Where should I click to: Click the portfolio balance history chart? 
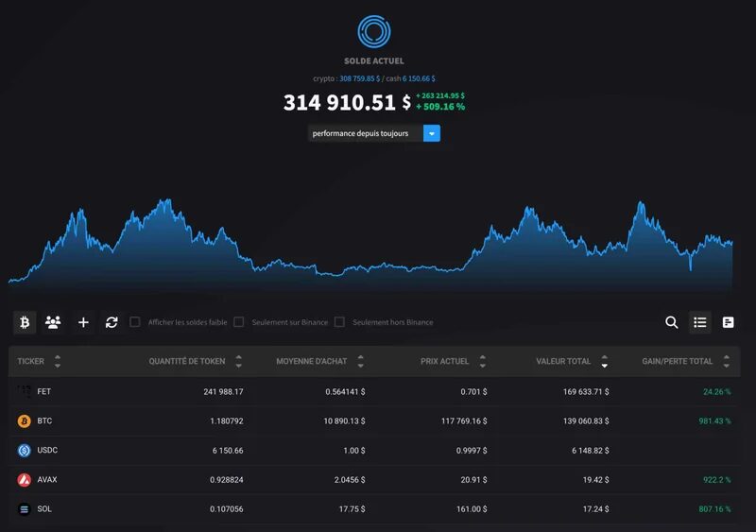[370, 244]
